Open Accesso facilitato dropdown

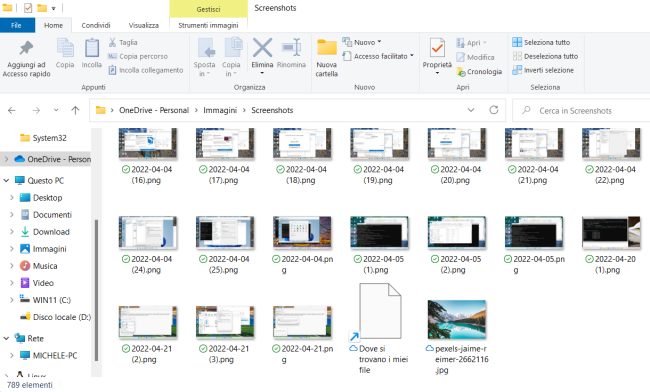click(378, 56)
